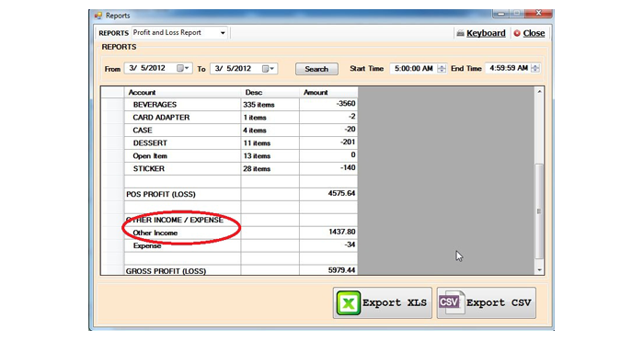This screenshot has height=341, width=644.
Task: Click scrollbar up arrow in report grid
Action: [539, 92]
